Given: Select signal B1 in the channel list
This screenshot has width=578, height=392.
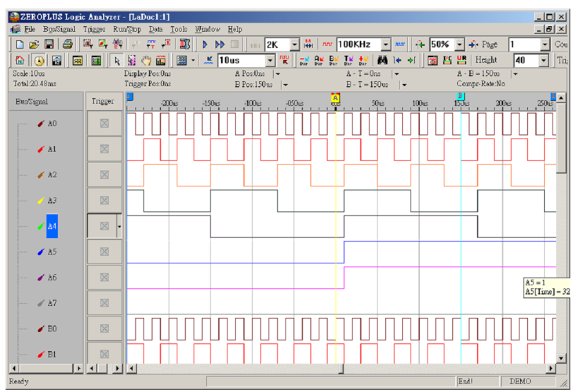Looking at the screenshot, I should pos(52,355).
